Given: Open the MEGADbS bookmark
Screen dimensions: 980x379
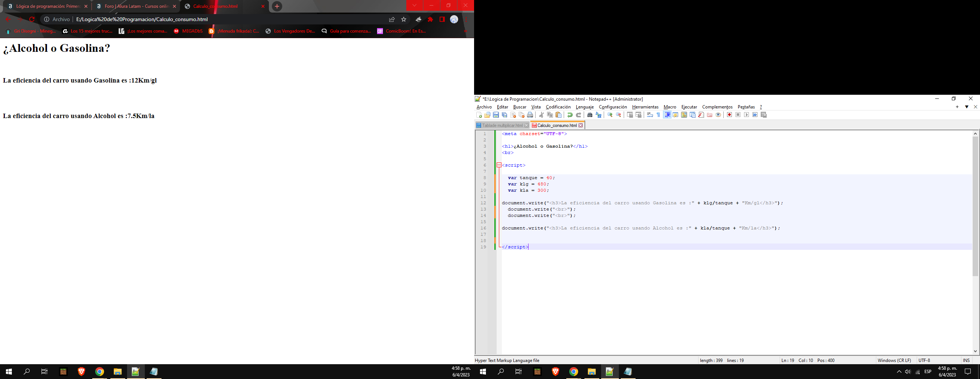Looking at the screenshot, I should click(x=188, y=31).
